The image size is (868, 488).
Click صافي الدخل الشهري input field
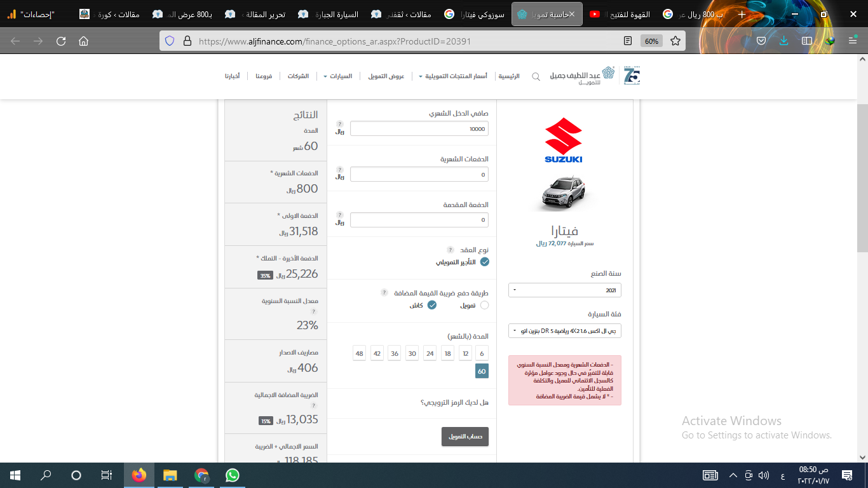pyautogui.click(x=419, y=129)
